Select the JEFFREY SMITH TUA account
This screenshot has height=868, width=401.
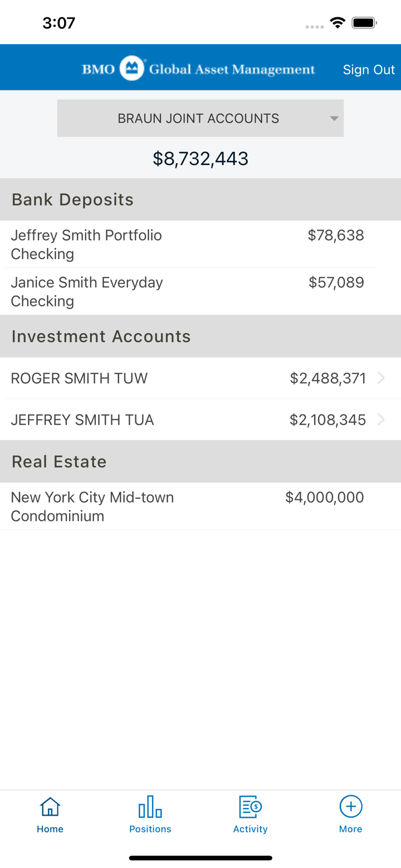pos(82,420)
